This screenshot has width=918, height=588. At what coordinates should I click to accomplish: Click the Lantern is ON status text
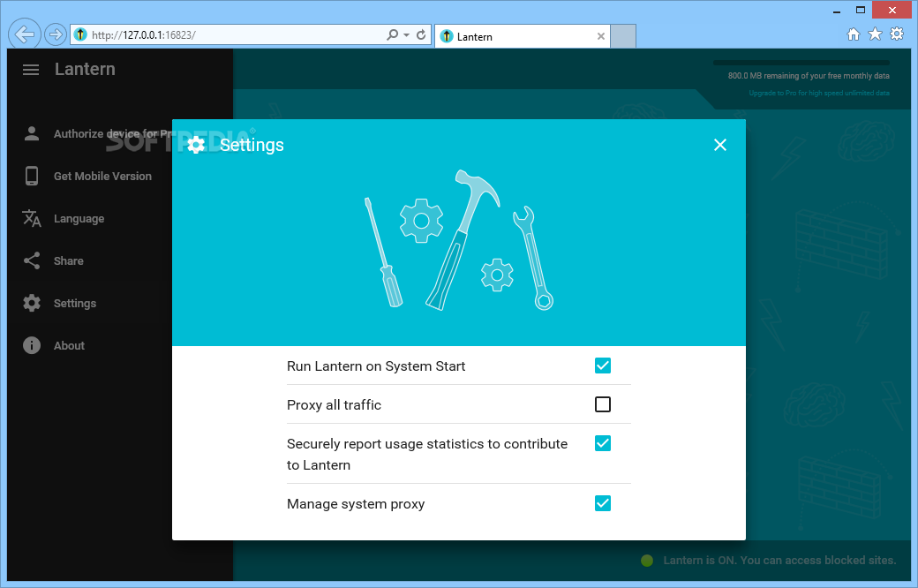[779, 561]
